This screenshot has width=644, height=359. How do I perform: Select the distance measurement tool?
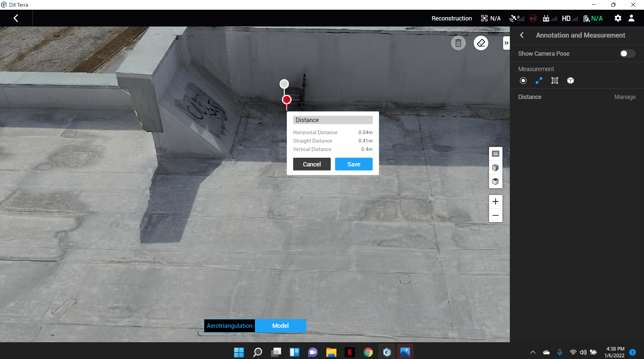[539, 81]
